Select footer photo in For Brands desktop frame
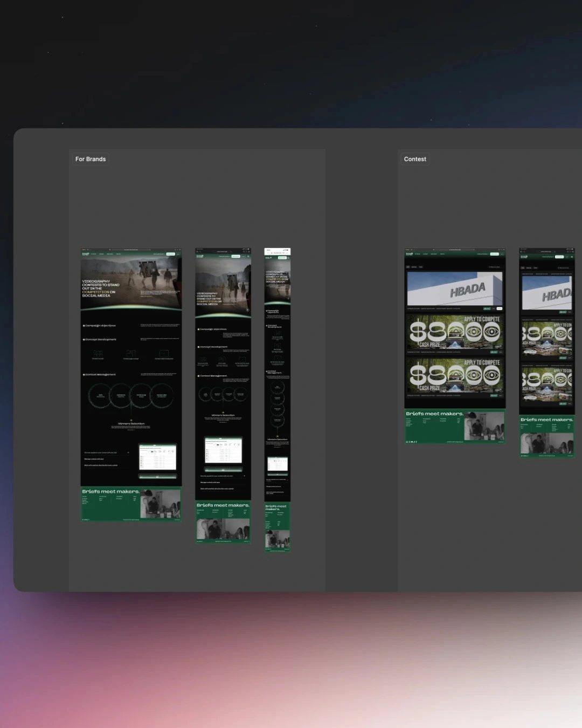 pyautogui.click(x=160, y=505)
